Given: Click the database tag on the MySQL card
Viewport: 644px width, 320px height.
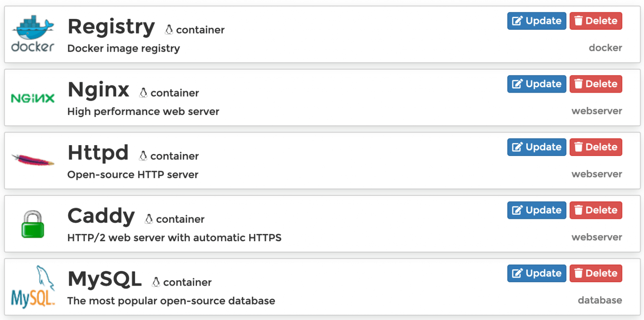Looking at the screenshot, I should tap(600, 300).
